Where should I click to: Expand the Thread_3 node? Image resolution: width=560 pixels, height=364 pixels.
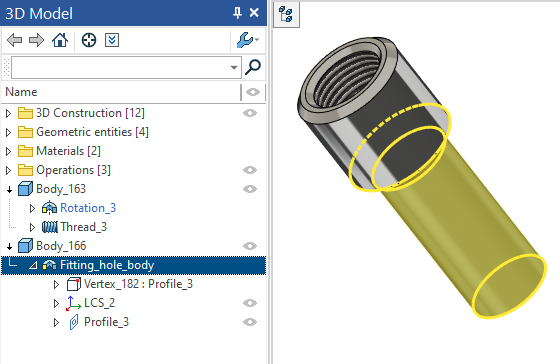(32, 227)
